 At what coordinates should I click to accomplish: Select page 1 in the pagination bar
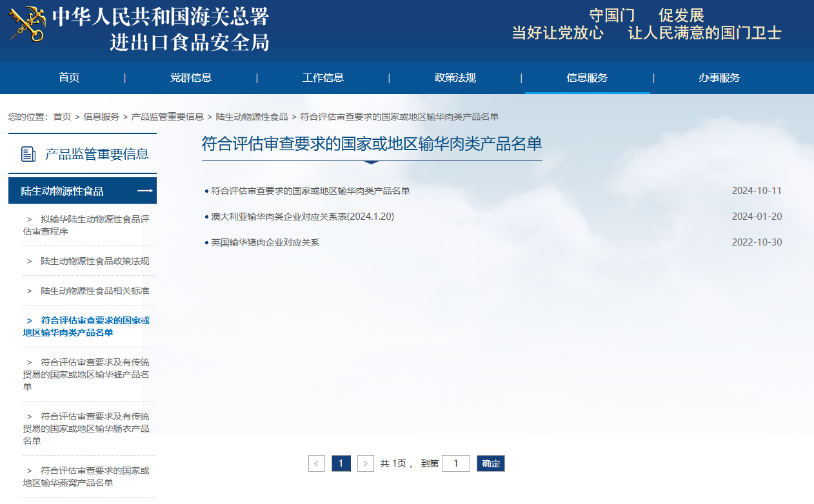pos(341,463)
